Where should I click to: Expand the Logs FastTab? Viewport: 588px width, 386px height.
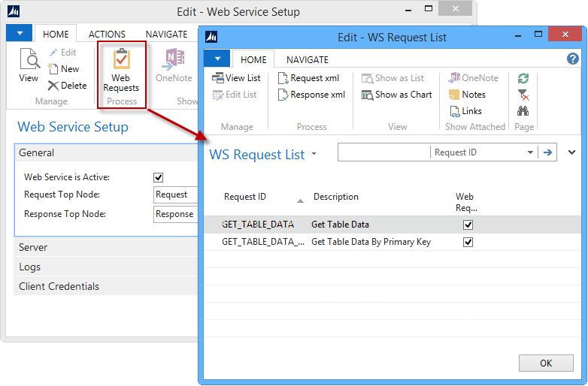point(106,267)
